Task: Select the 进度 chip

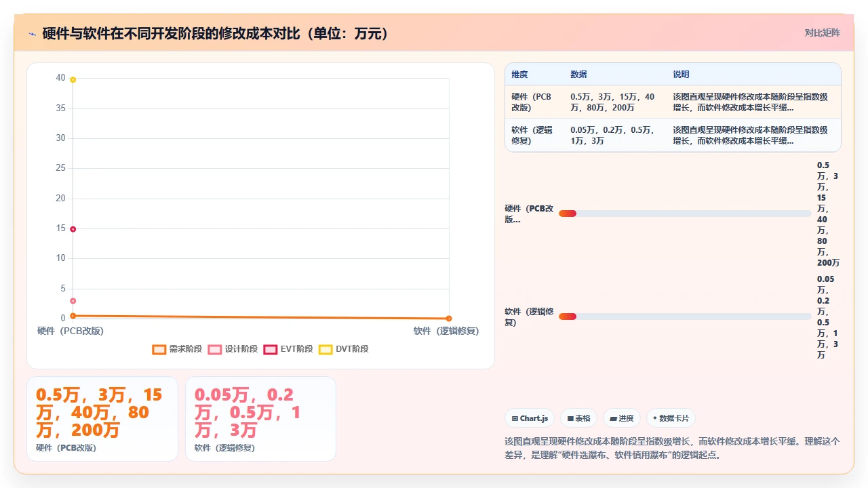Action: 621,418
